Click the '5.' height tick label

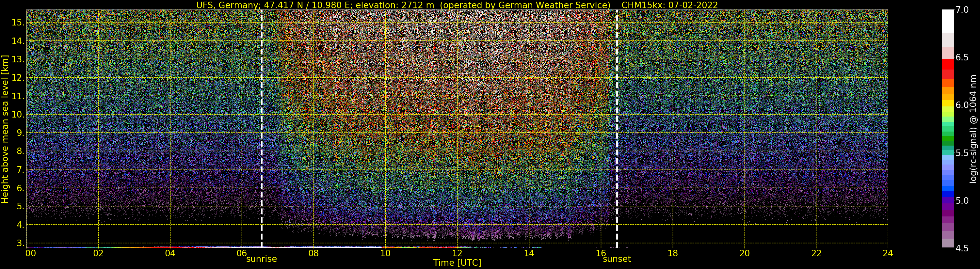click(20, 206)
